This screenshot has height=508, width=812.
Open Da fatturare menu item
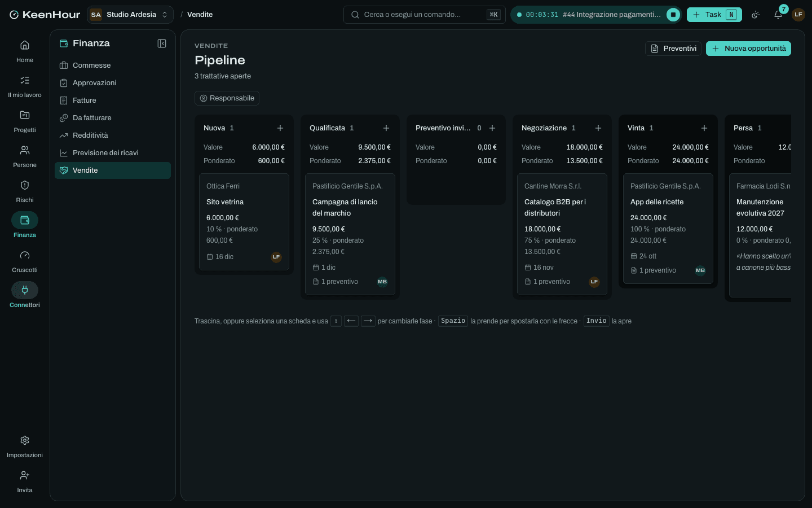pyautogui.click(x=113, y=118)
